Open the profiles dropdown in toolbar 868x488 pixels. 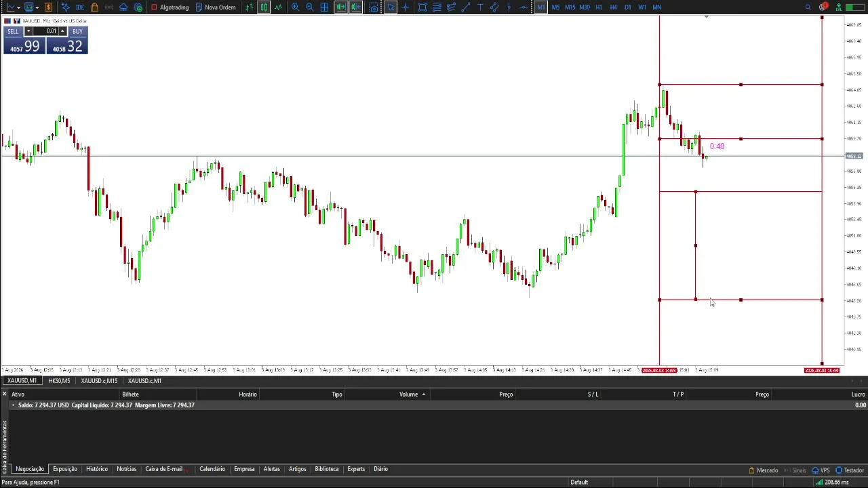(x=37, y=7)
